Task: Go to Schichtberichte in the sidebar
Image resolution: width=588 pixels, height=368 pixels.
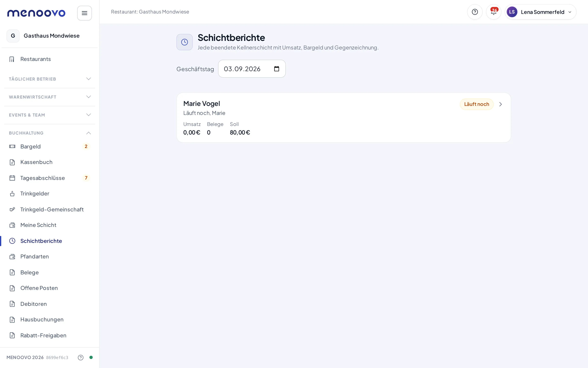Action: (x=50, y=241)
